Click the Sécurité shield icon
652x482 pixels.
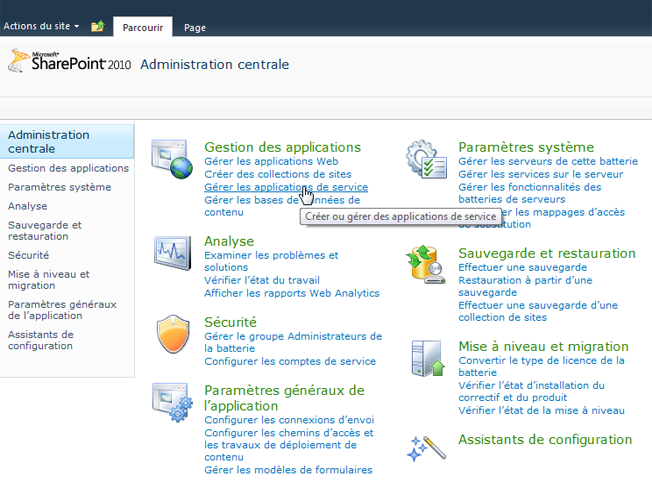[173, 334]
